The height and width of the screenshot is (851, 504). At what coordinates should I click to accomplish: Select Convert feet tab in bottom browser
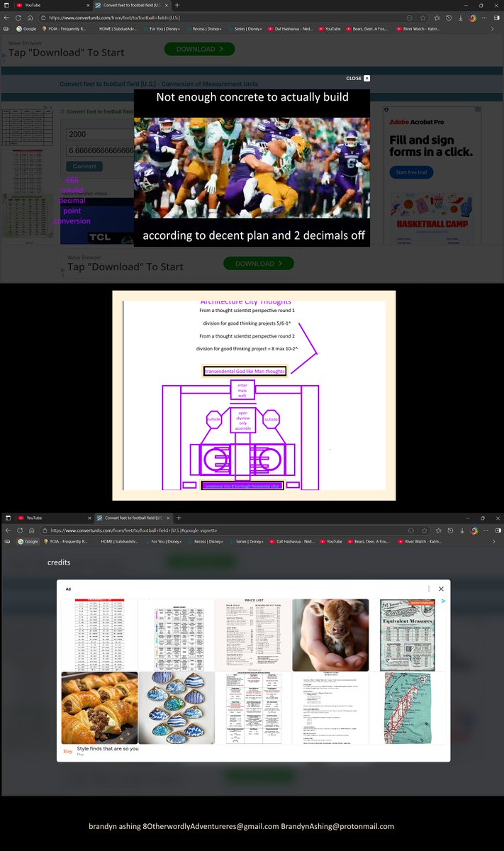pyautogui.click(x=133, y=518)
